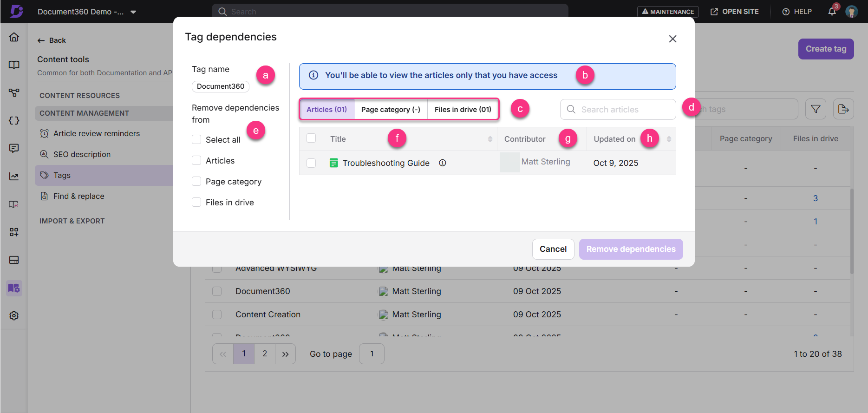The width and height of the screenshot is (868, 413).
Task: Go Back from Content tools
Action: tap(52, 40)
